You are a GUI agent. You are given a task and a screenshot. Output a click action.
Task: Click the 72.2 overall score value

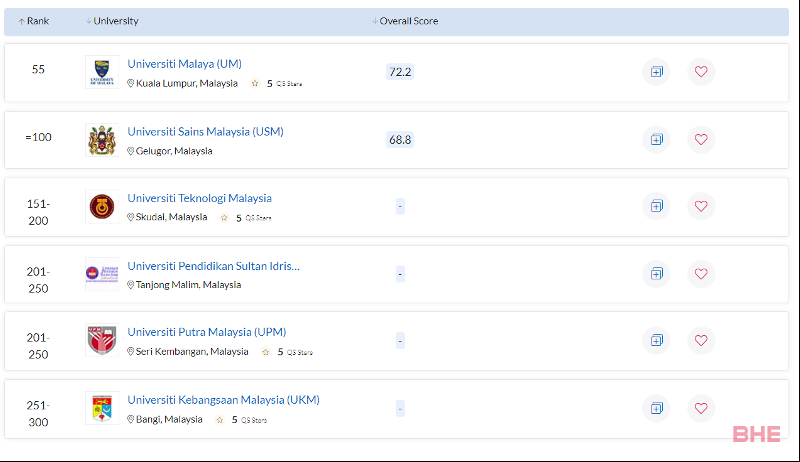click(400, 72)
